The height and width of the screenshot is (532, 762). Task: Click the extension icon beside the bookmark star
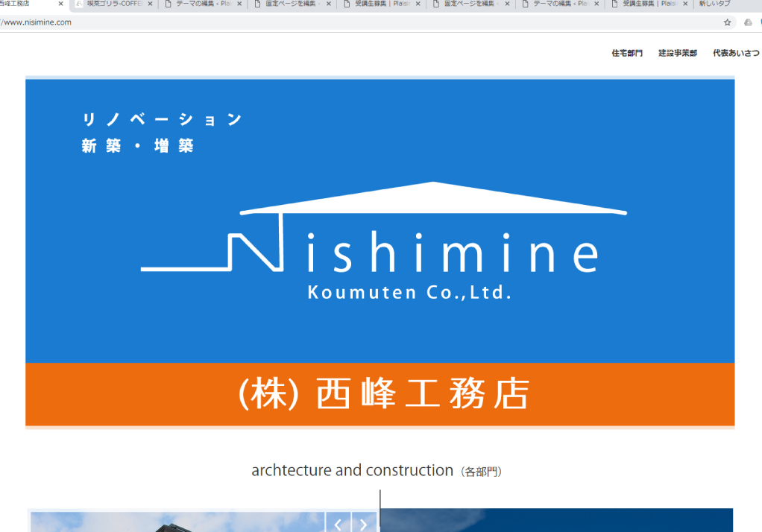tap(748, 22)
